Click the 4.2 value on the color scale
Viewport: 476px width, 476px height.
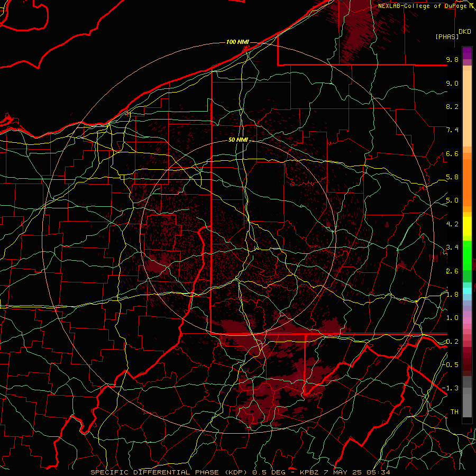click(452, 224)
